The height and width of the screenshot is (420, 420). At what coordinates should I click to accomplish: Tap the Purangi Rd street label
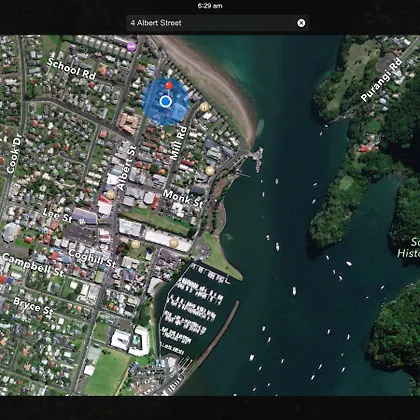click(382, 80)
